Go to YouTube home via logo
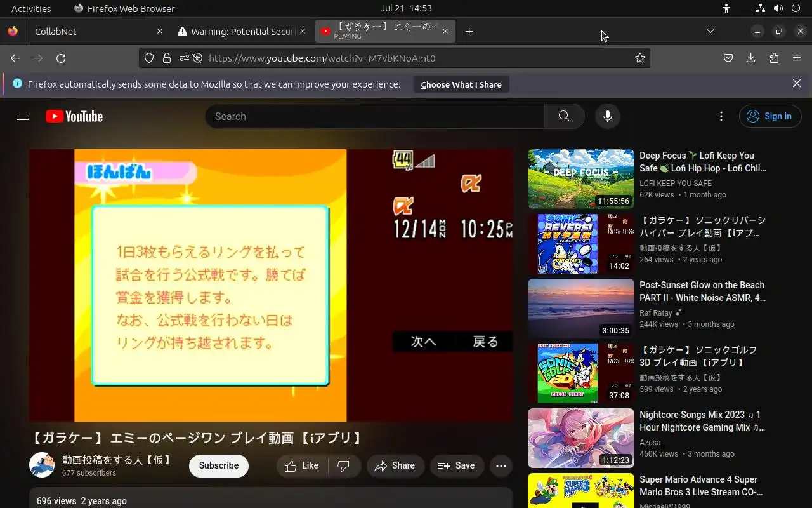This screenshot has height=508, width=812. tap(74, 116)
